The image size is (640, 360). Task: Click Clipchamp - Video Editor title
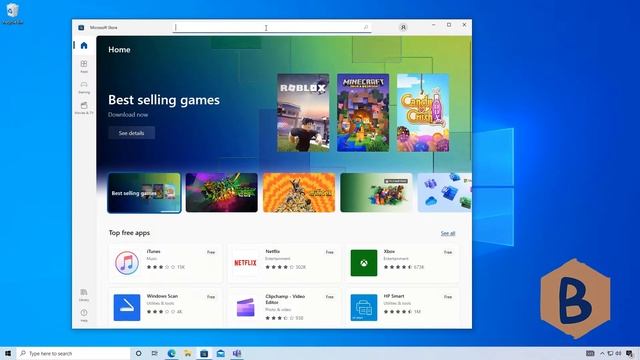285,299
